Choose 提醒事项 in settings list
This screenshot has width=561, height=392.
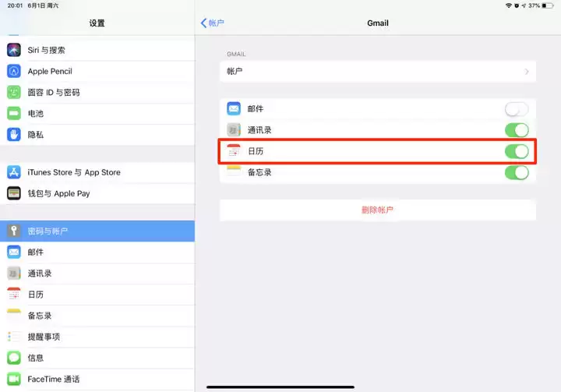tap(97, 337)
